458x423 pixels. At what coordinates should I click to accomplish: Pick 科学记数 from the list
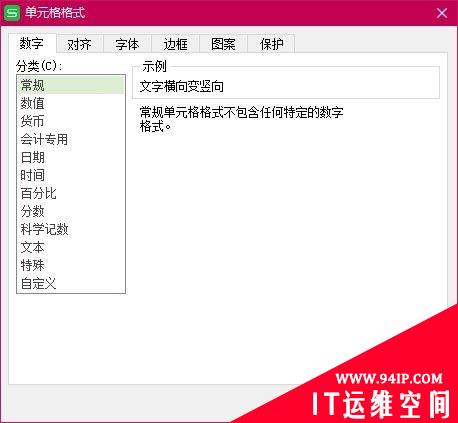coord(71,229)
